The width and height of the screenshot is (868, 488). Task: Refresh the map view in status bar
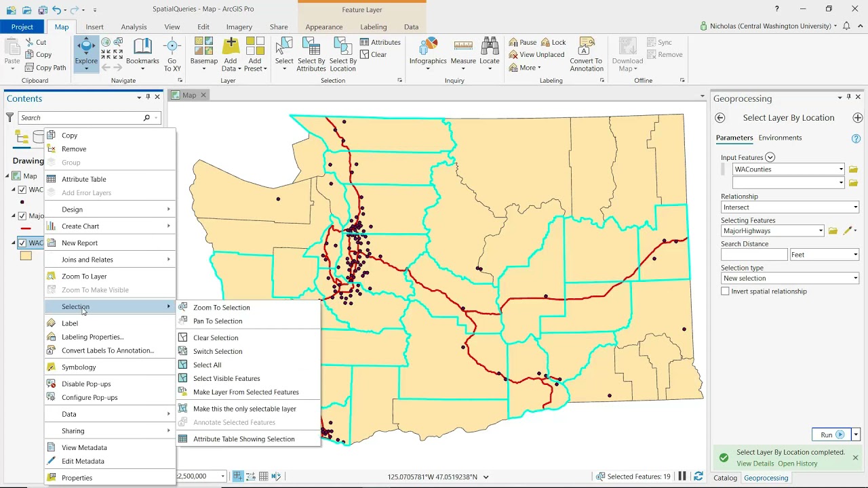698,476
